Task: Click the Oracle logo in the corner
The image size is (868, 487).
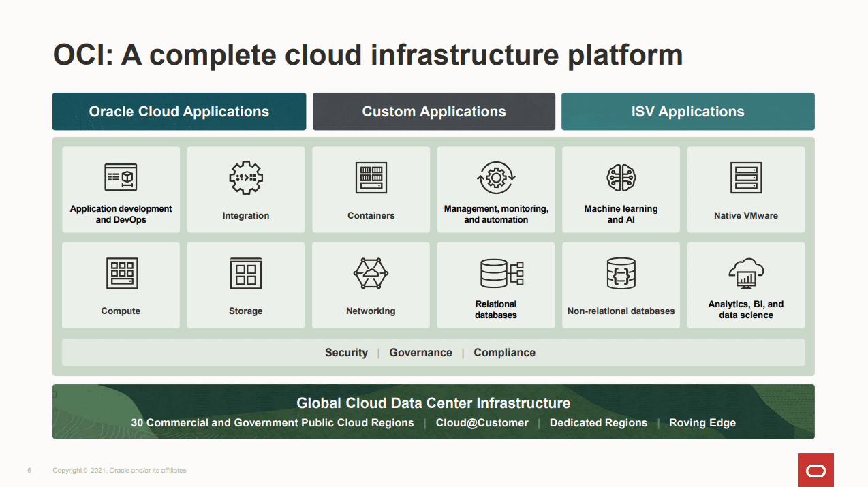Action: point(816,470)
